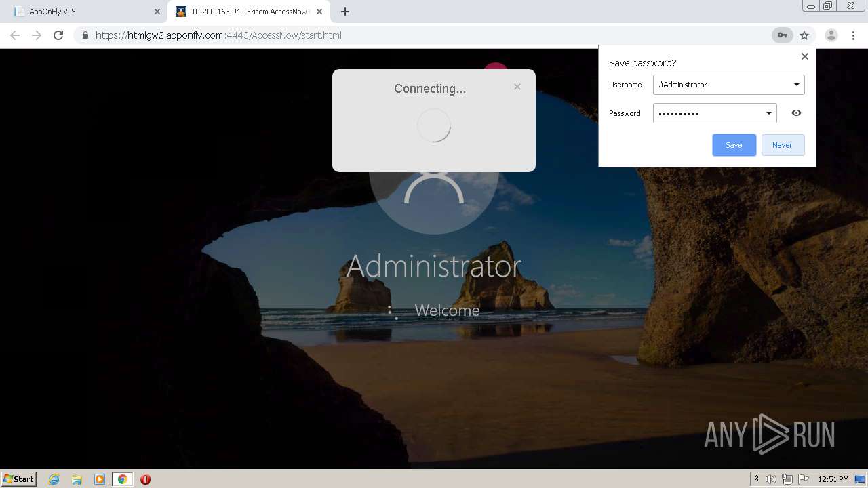Expand the Username dropdown arrow
868x488 pixels.
(x=796, y=85)
